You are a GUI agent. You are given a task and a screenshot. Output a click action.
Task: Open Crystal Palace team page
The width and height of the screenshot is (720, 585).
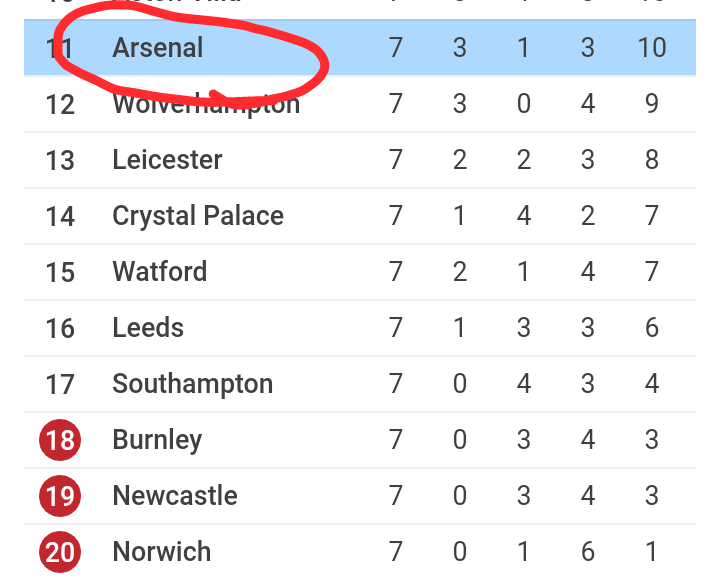point(198,216)
